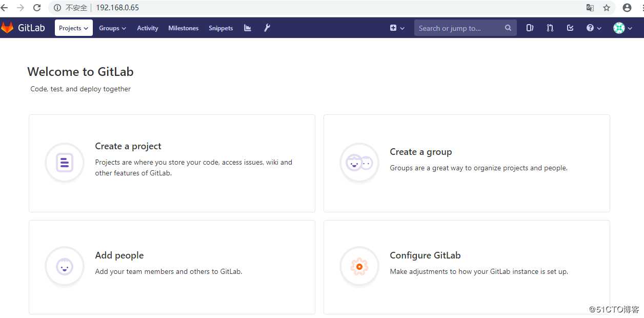The width and height of the screenshot is (644, 318).
Task: Click the Create a group illustration icon
Action: coord(359,163)
